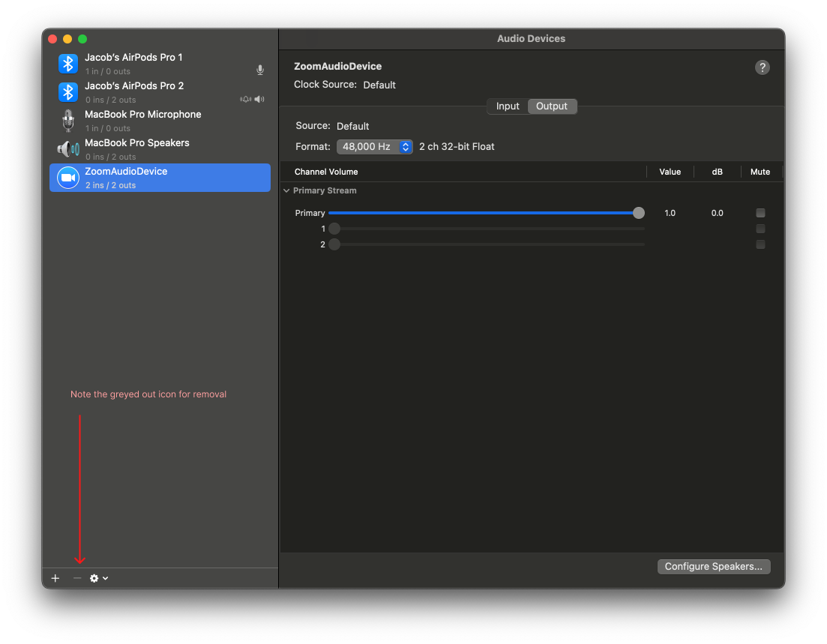This screenshot has height=644, width=827.
Task: Click Primary dB '0.0' cell
Action: pos(718,213)
